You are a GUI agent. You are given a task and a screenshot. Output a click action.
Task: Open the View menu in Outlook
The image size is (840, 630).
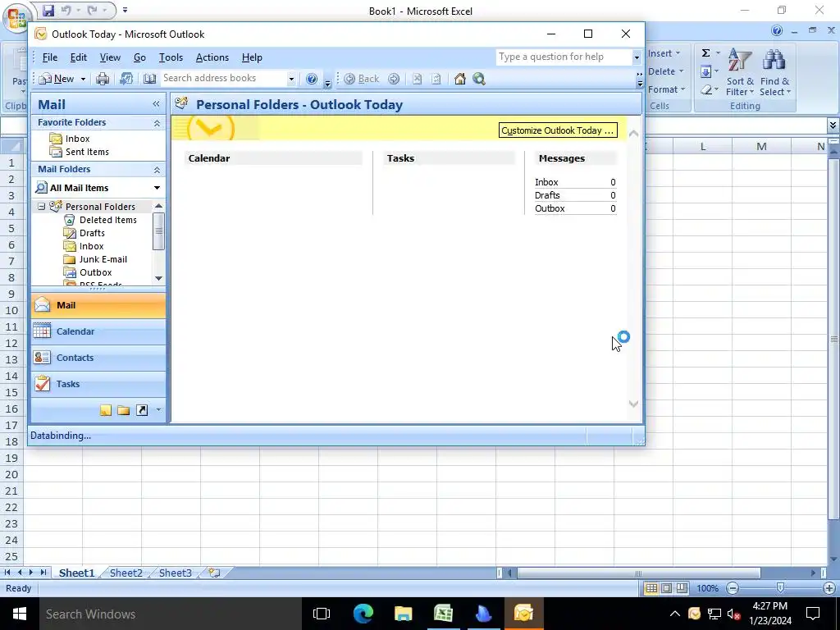tap(110, 57)
